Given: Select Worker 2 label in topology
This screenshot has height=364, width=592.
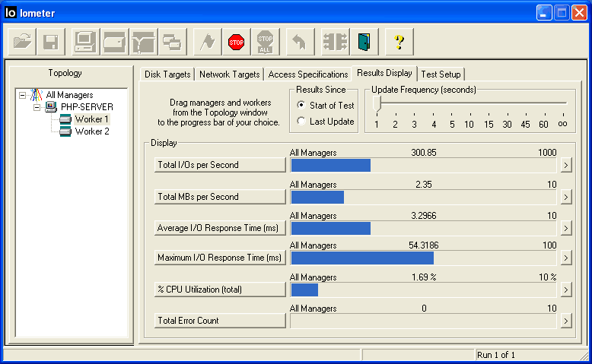Looking at the screenshot, I should 92,131.
